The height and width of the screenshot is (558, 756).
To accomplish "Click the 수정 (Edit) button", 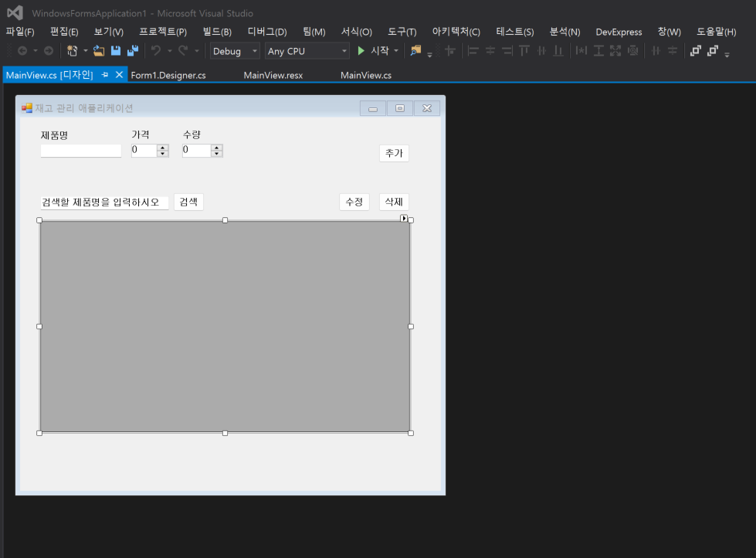I will pyautogui.click(x=354, y=202).
